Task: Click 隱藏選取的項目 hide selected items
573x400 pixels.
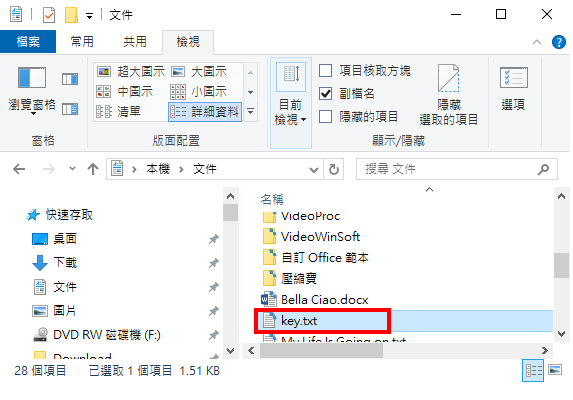Action: (x=449, y=95)
